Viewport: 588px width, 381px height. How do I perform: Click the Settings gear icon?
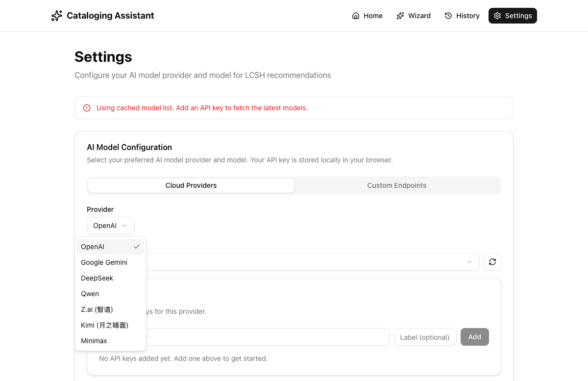point(497,16)
